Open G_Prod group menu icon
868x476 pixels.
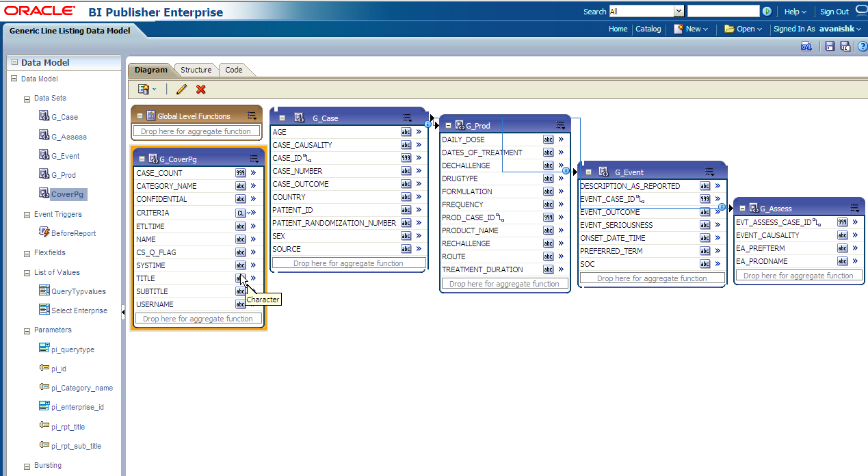[560, 125]
